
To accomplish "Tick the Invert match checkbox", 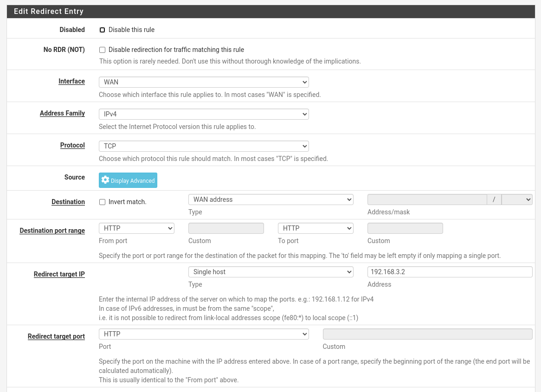I will [x=103, y=202].
